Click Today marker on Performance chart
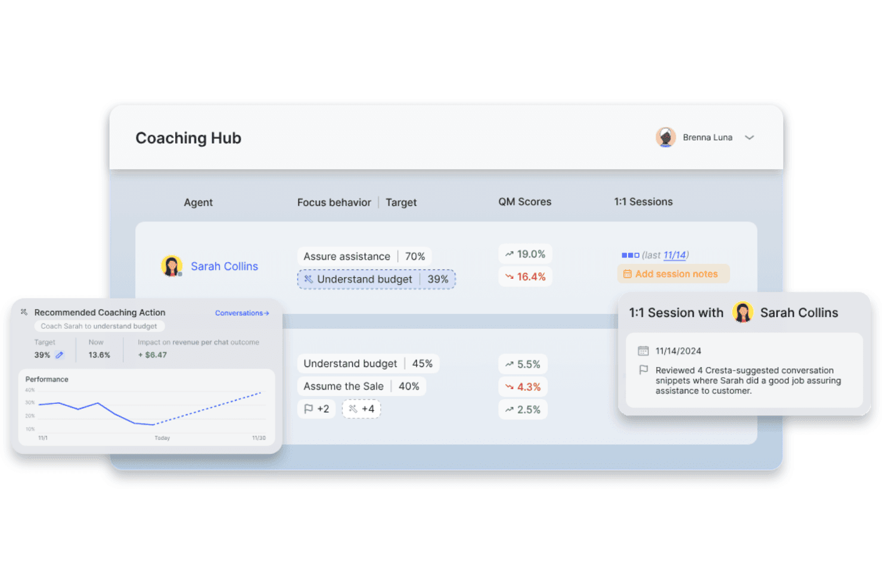 (x=162, y=438)
